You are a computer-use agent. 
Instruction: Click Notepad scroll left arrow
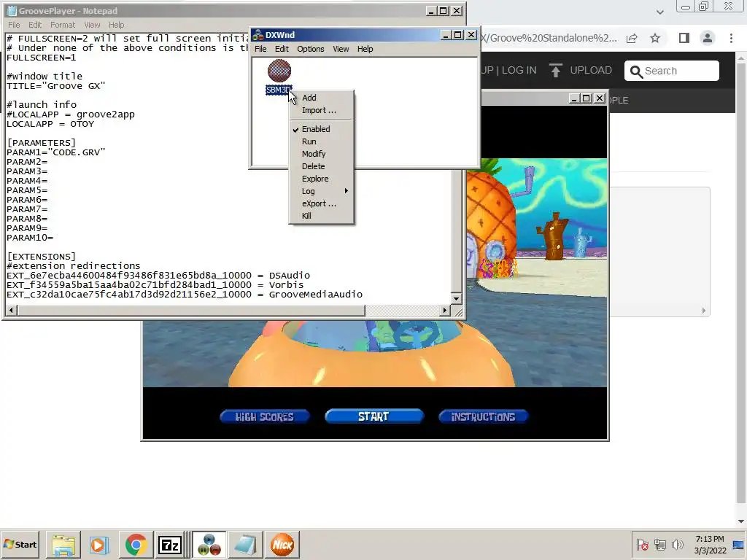[11, 311]
